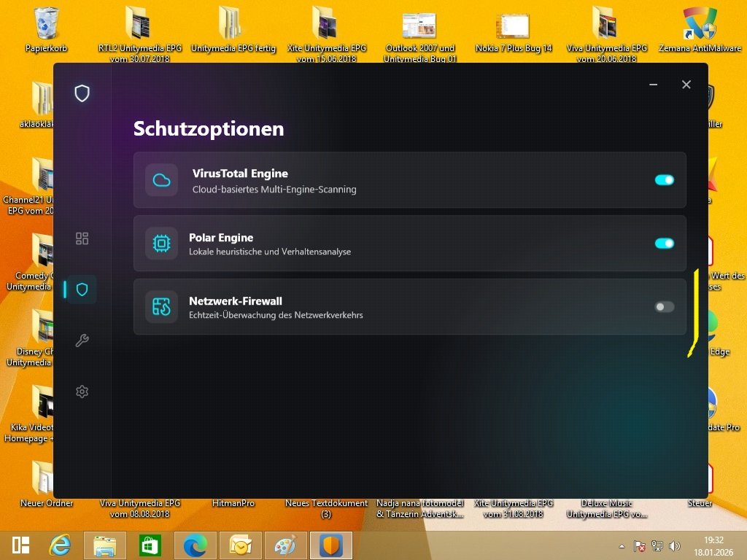The height and width of the screenshot is (560, 747).
Task: Launch Internet Explorer from taskbar
Action: tap(60, 545)
